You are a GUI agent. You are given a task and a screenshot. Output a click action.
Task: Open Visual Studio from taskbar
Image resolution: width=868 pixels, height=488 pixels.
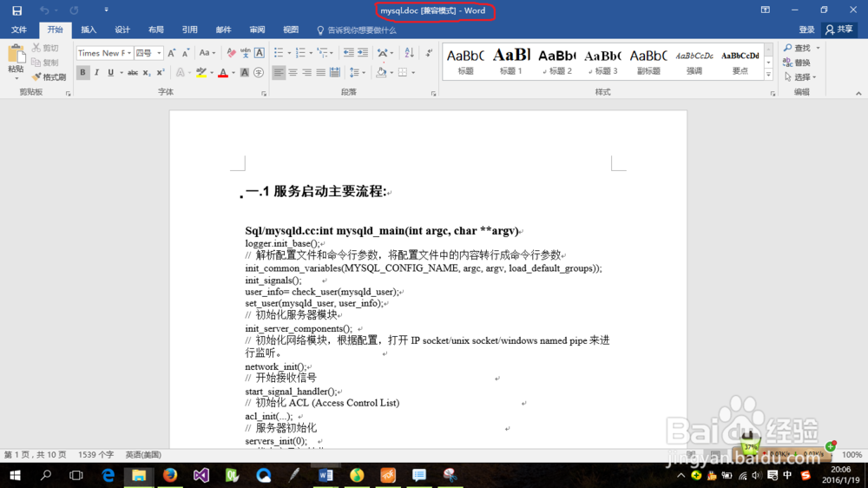click(201, 475)
